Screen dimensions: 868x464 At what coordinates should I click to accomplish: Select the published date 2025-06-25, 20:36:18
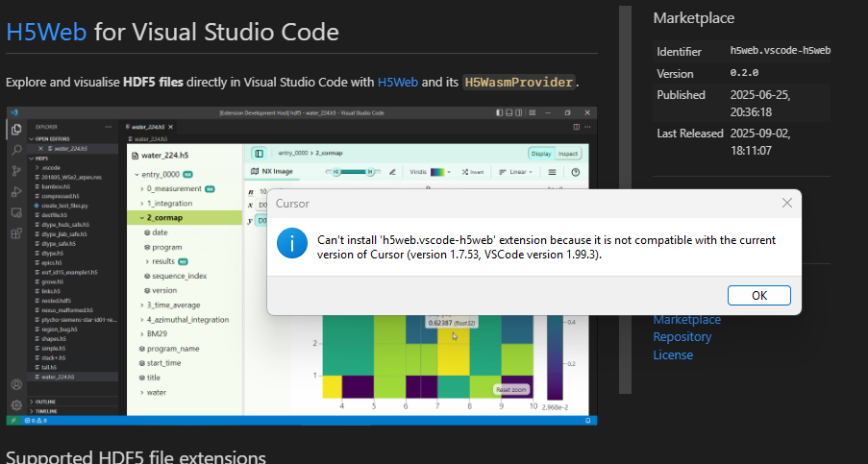(x=760, y=104)
